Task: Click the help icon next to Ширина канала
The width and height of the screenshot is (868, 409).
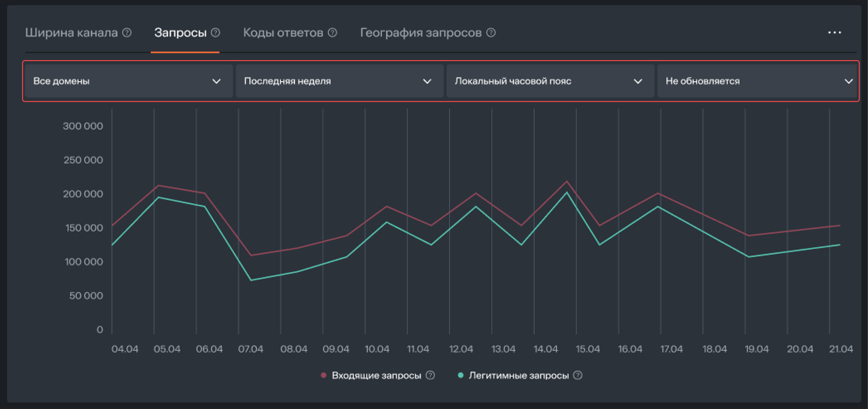Action: click(127, 32)
